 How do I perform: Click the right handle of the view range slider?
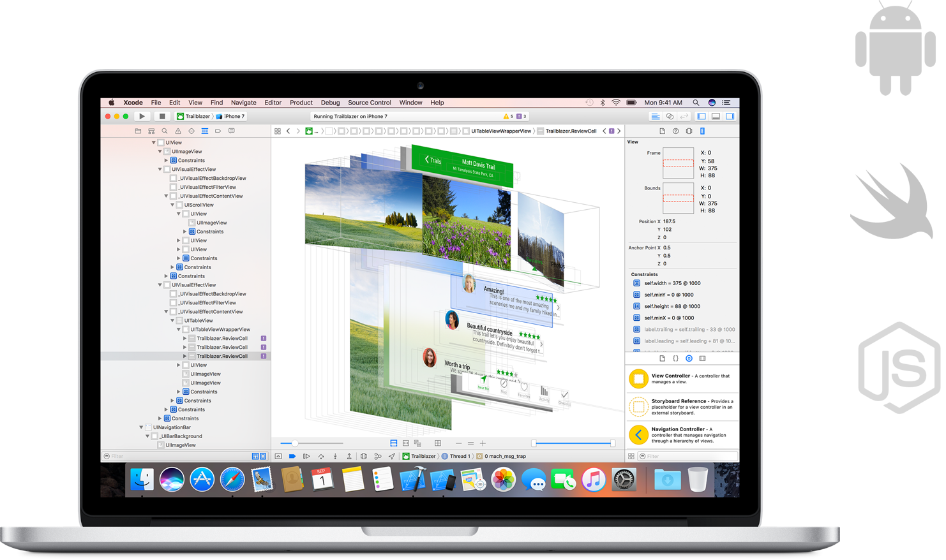[612, 443]
